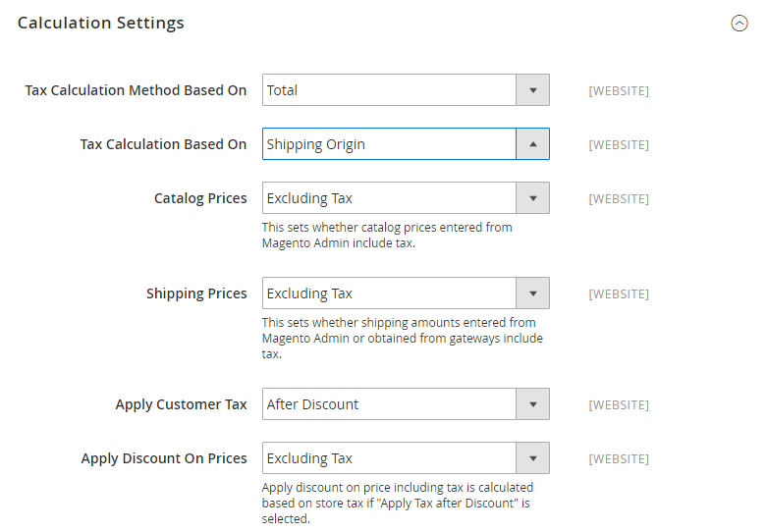Screen dimensions: 767x532
Task: Open the Shipping Prices Excluding Tax select box
Action: point(390,293)
